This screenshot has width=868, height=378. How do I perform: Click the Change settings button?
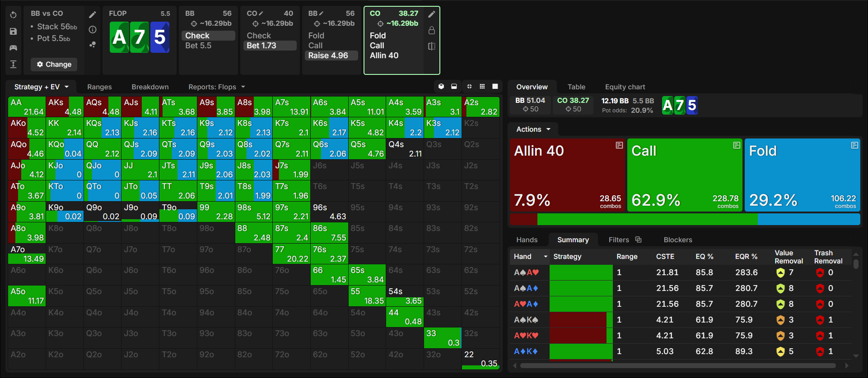54,65
